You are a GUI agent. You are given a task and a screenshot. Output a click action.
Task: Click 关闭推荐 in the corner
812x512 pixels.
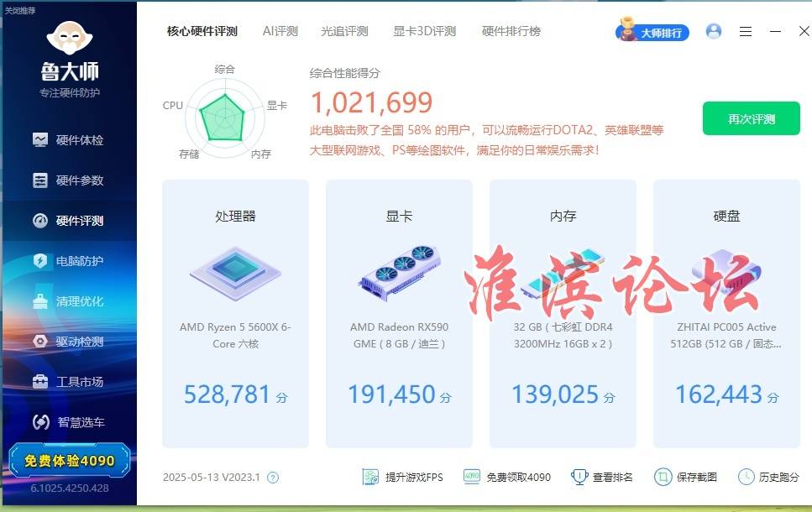click(x=20, y=10)
